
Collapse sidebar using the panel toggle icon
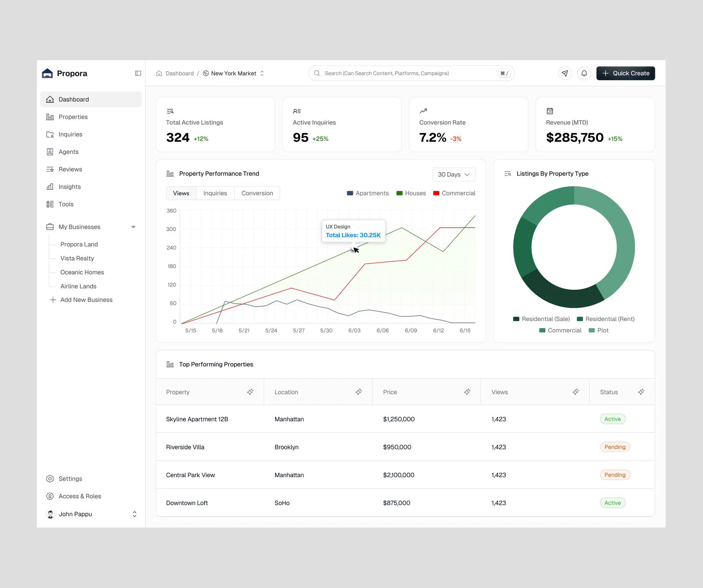[138, 73]
